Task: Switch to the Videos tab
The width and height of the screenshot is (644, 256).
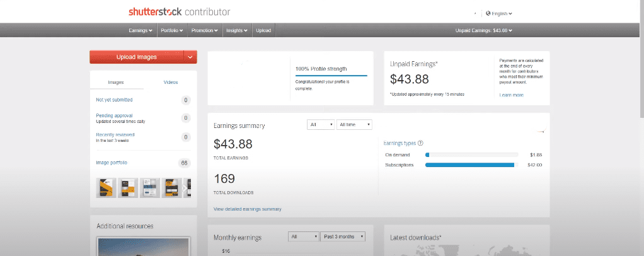Action: (x=170, y=82)
